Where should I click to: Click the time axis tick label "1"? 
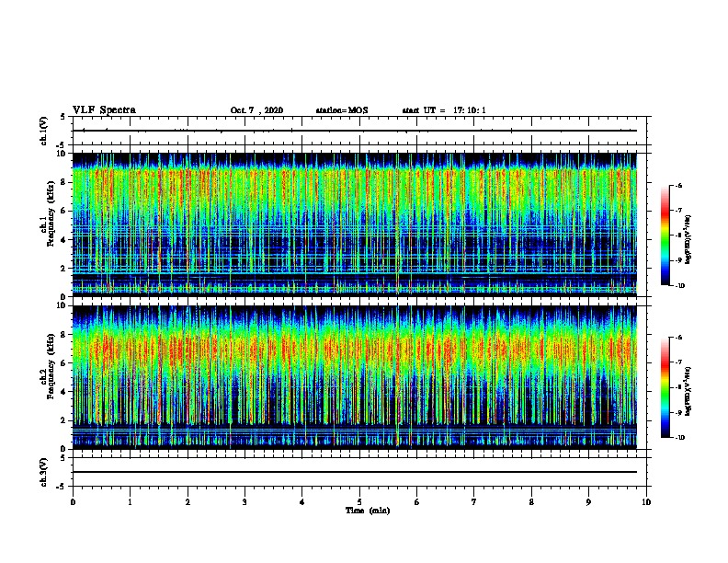point(130,502)
